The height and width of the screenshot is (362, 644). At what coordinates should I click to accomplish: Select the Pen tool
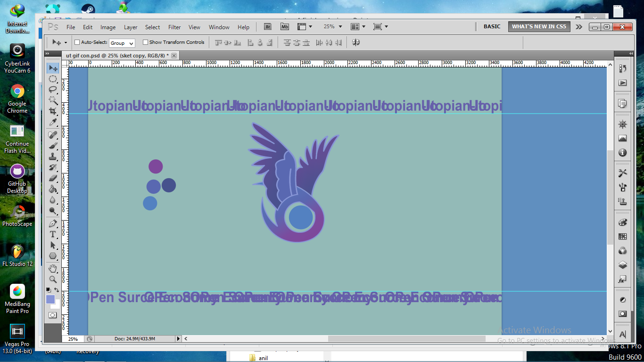click(x=53, y=223)
